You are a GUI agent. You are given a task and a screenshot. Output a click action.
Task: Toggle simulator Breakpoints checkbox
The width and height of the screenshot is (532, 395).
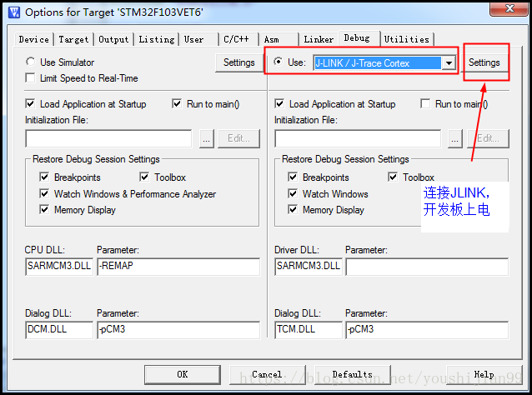[44, 177]
